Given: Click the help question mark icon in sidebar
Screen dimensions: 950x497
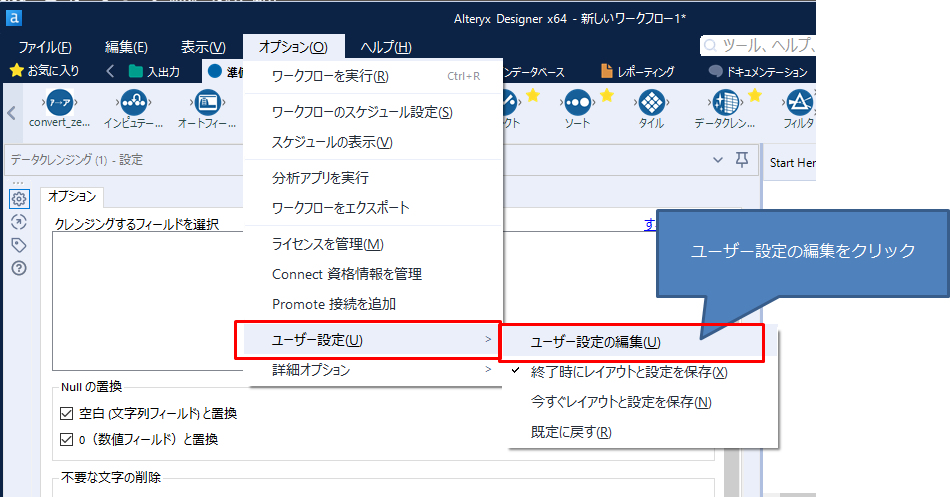Looking at the screenshot, I should tap(19, 268).
